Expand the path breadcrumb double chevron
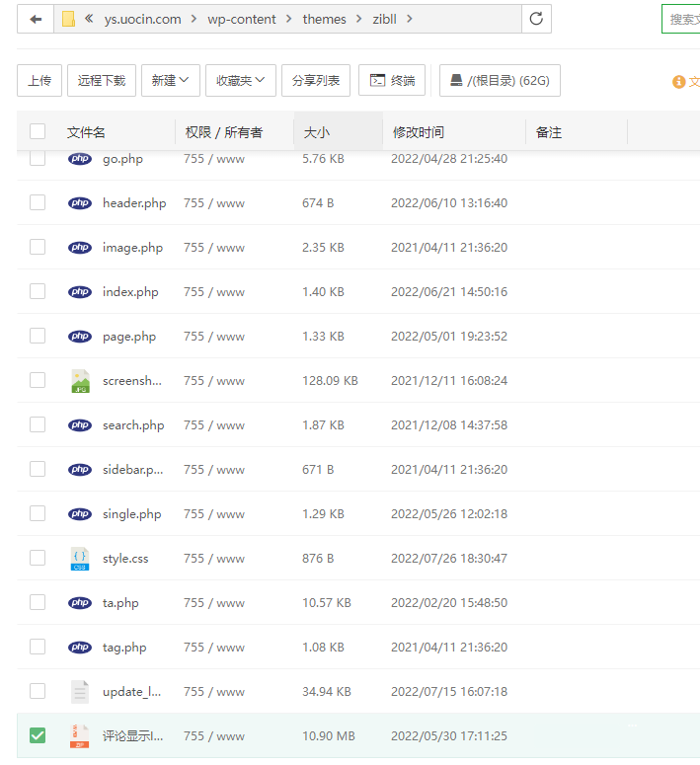The height and width of the screenshot is (765, 700). coord(90,19)
